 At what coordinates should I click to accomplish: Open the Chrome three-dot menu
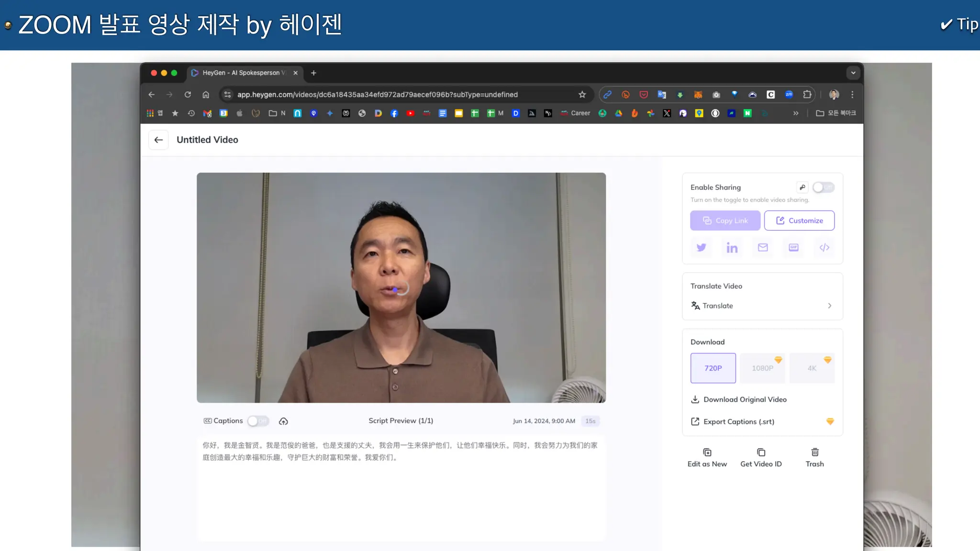(852, 95)
